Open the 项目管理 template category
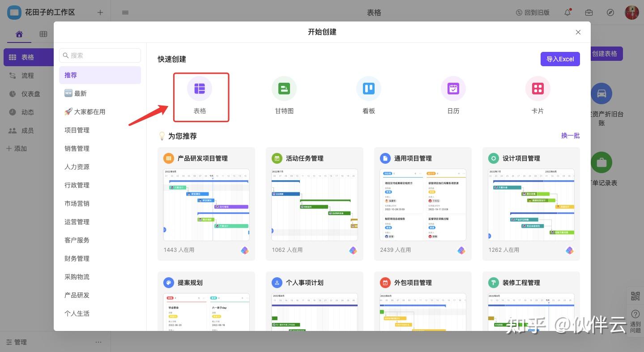 (100, 130)
